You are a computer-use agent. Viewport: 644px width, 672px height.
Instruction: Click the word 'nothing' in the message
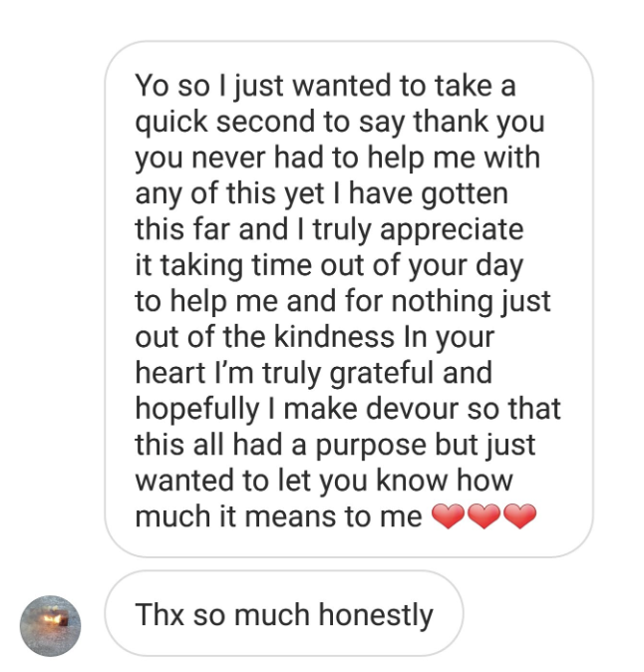[x=442, y=302]
